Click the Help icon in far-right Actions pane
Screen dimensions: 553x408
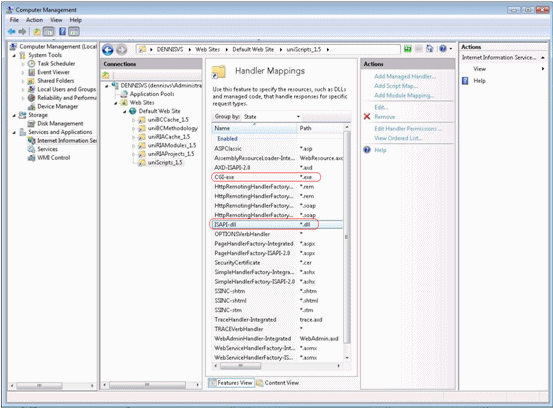coord(465,81)
